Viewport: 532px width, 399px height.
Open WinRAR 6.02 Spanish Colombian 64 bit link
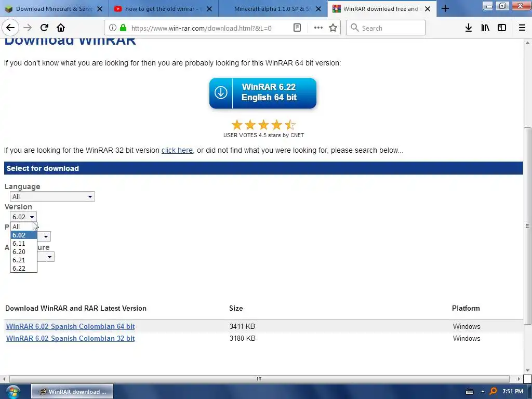click(70, 326)
